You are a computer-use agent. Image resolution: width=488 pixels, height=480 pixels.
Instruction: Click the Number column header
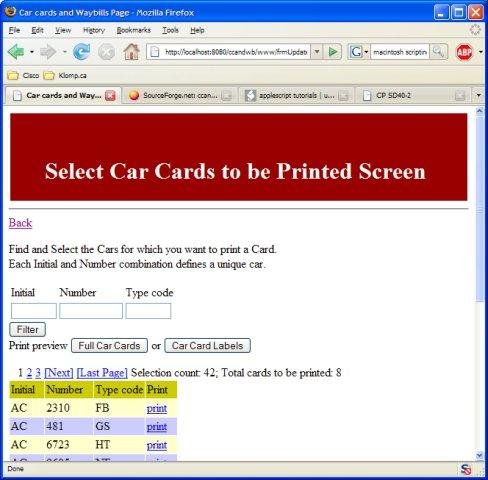(69, 390)
